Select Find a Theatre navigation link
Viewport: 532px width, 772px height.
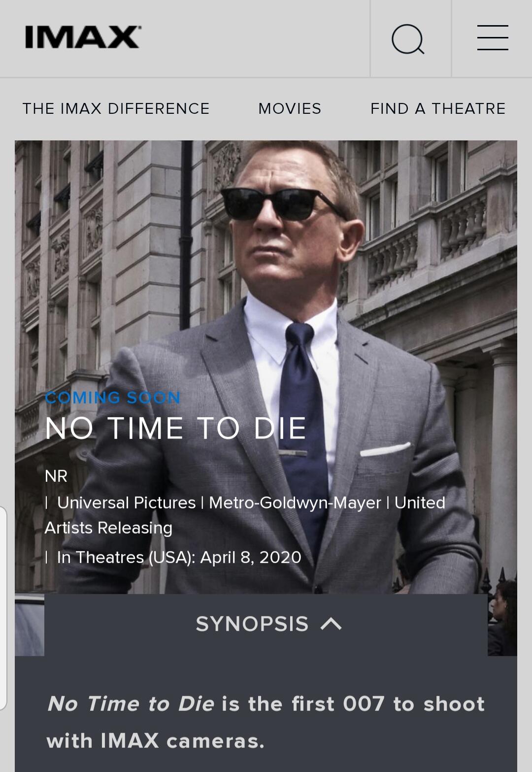pos(438,108)
